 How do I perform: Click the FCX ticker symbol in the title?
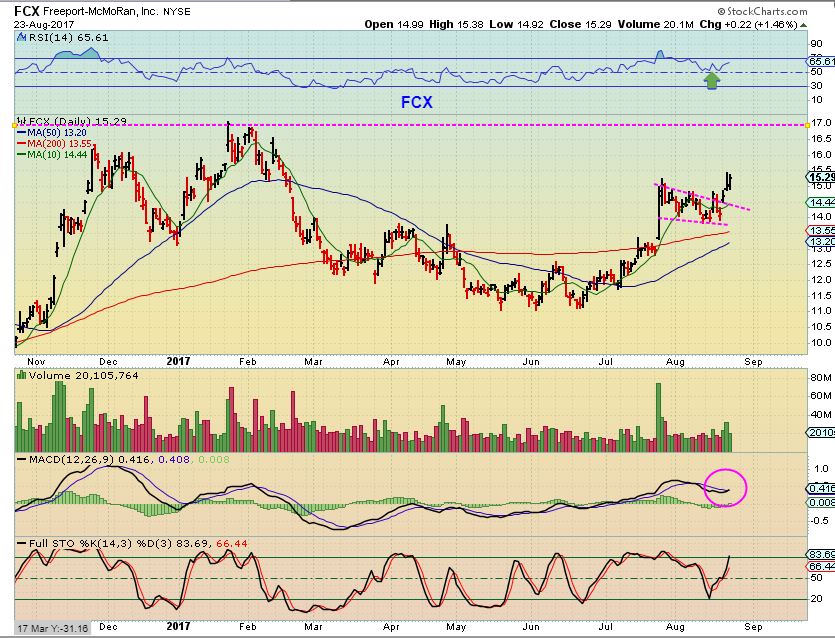pos(26,11)
